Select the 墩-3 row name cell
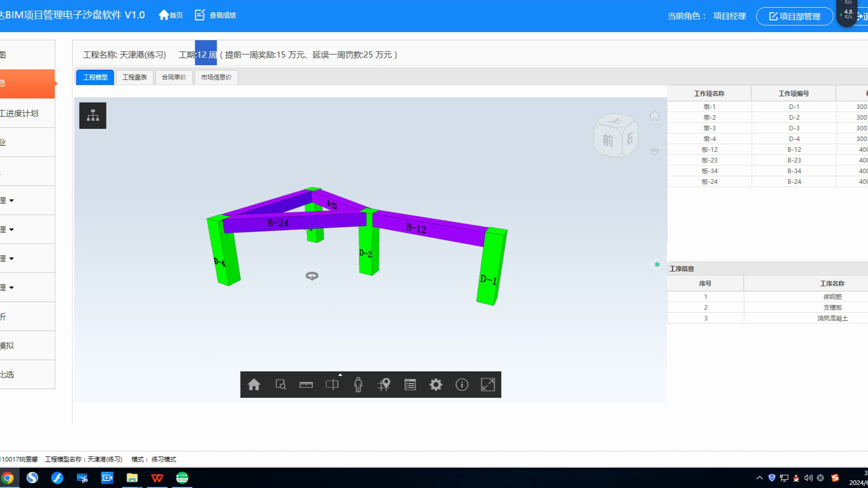868x488 pixels. point(709,128)
